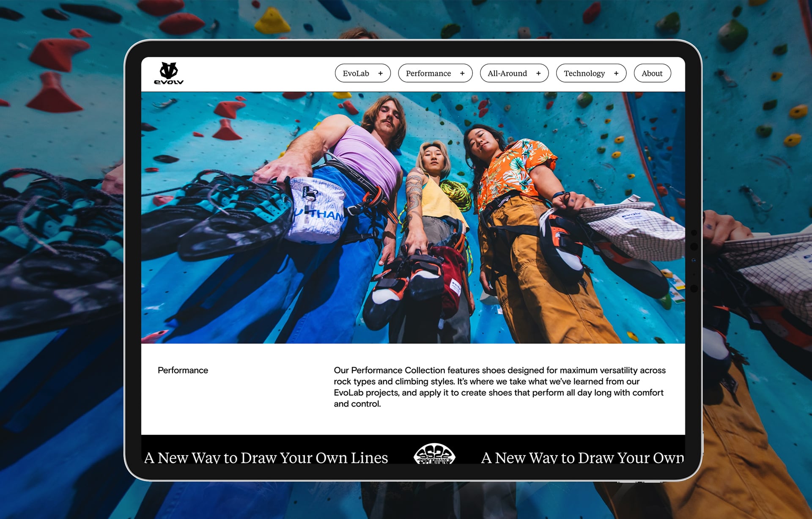This screenshot has height=519, width=812.
Task: Click the plus icon beside Technology
Action: click(616, 74)
